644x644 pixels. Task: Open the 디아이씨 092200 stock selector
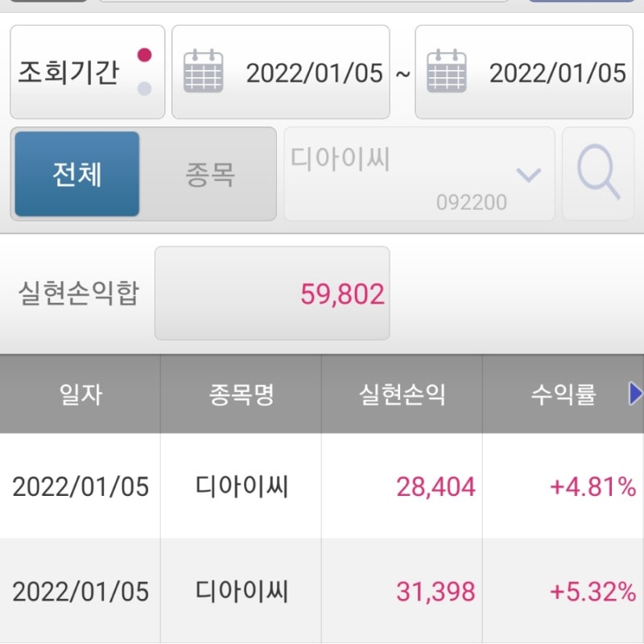419,174
